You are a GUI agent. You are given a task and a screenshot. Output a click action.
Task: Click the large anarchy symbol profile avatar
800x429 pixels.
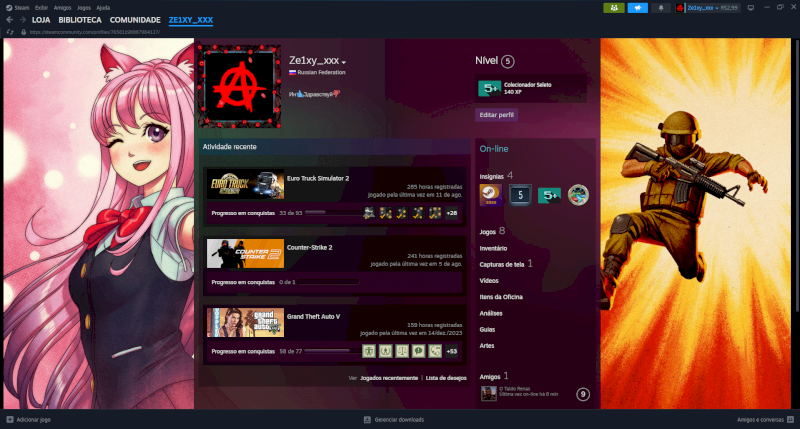239,86
